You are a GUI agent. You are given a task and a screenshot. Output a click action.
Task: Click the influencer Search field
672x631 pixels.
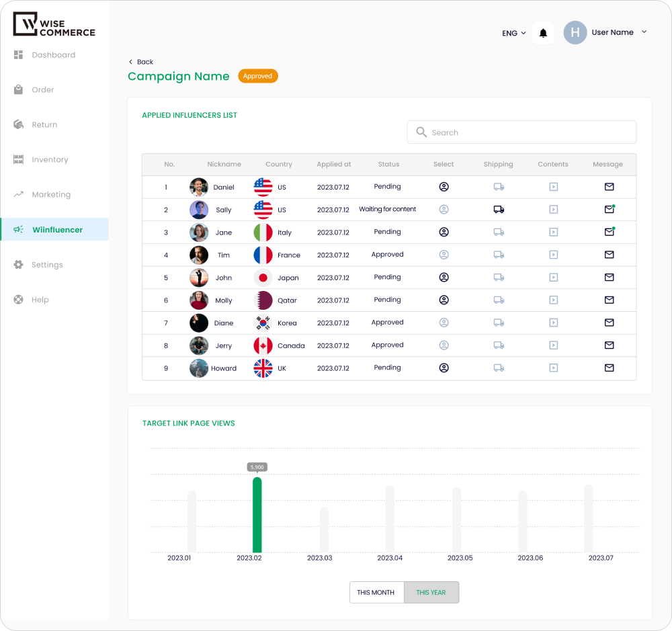coord(521,132)
